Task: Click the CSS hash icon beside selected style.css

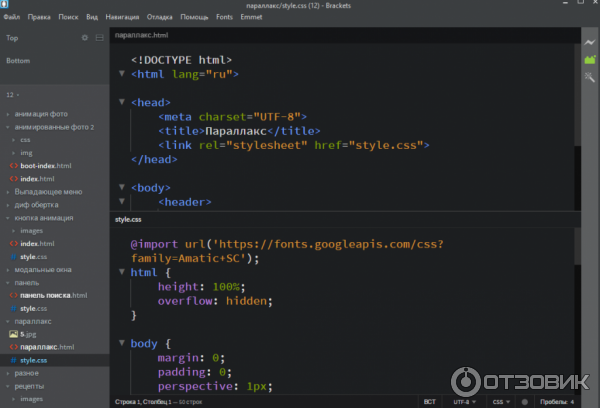Action: (x=13, y=360)
